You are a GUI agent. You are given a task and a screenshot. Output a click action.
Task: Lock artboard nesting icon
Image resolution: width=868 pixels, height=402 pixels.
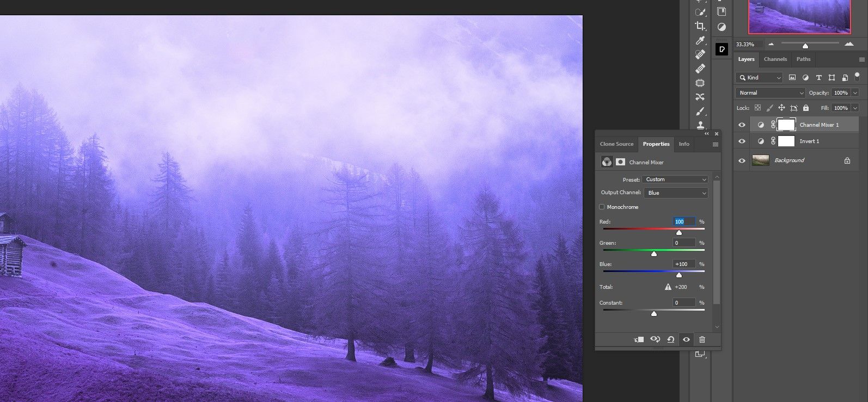(x=794, y=108)
